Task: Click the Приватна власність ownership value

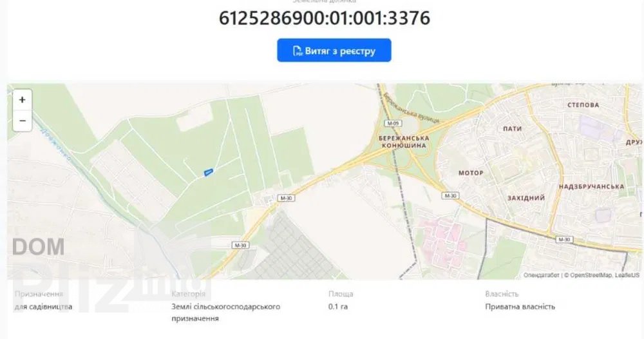Action: [x=520, y=307]
